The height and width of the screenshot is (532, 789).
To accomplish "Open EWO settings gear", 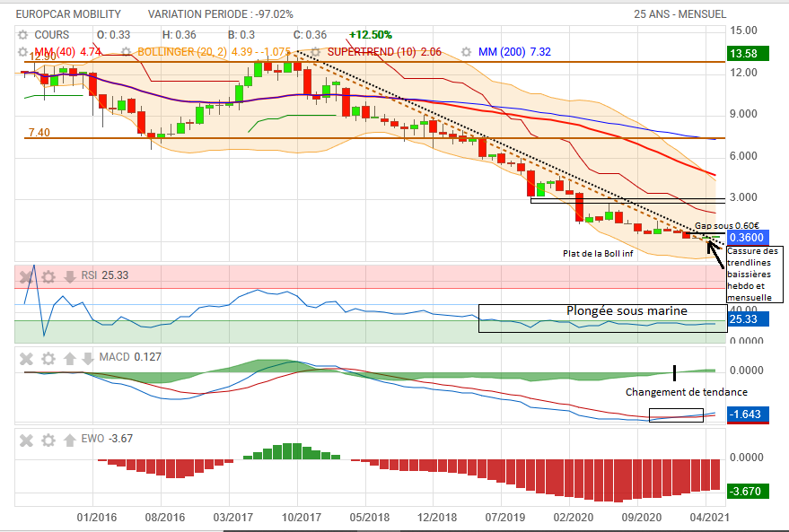I will (48, 440).
